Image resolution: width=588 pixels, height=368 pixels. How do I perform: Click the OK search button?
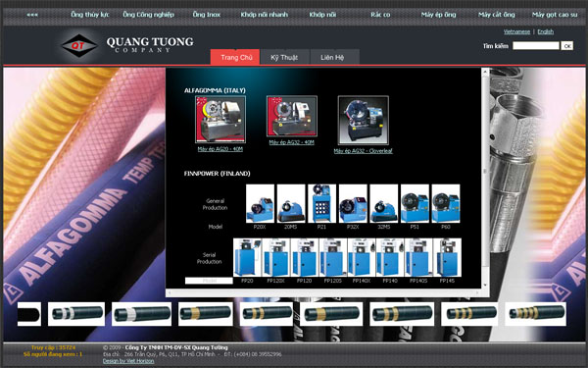pyautogui.click(x=567, y=46)
